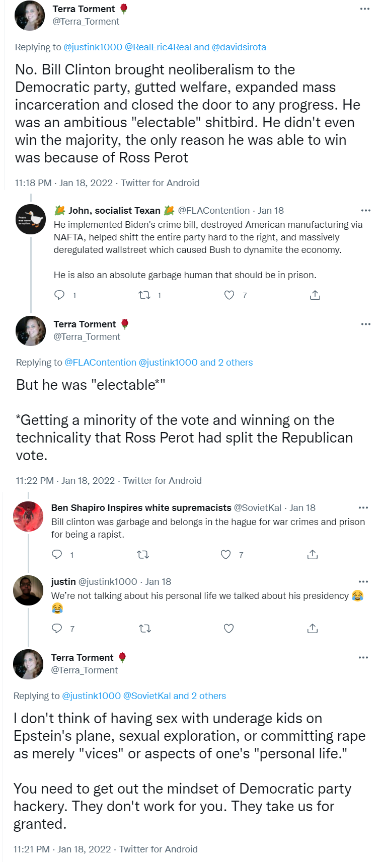Reply to justin's tweet
This screenshot has width=381, height=868.
coord(57,628)
